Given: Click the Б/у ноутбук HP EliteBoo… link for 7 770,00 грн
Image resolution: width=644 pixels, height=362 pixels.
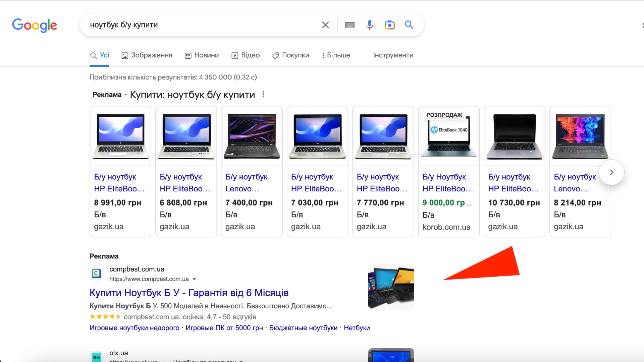Looking at the screenshot, I should point(382,183).
